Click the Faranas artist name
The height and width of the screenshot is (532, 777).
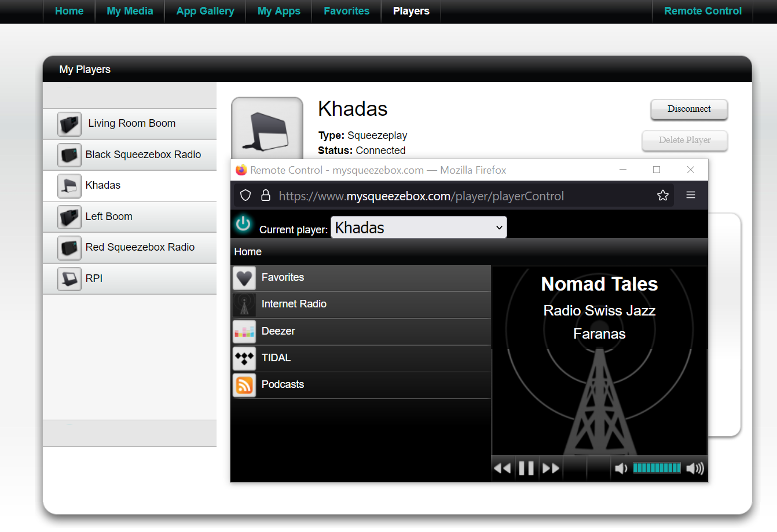[599, 334]
